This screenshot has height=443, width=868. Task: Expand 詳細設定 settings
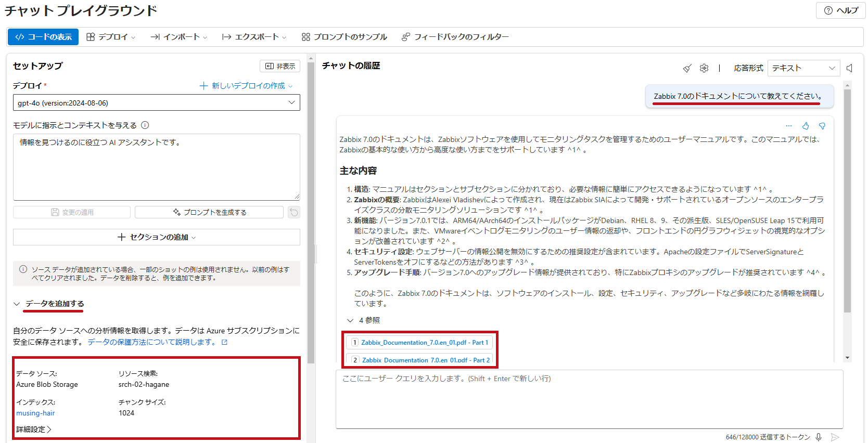click(x=34, y=429)
